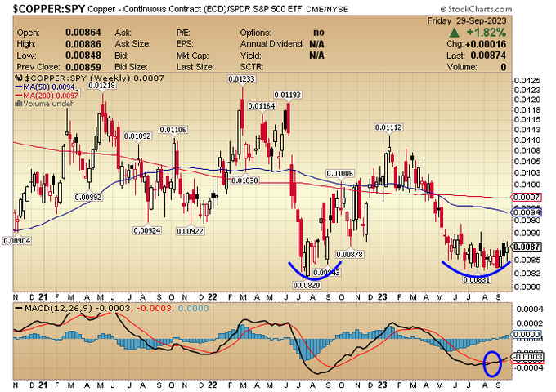Click the low label 0.00922
The height and width of the screenshot is (392, 556).
(x=191, y=231)
